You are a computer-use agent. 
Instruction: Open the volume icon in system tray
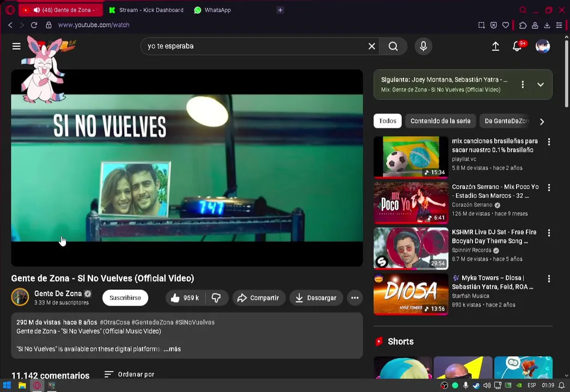[x=487, y=385]
